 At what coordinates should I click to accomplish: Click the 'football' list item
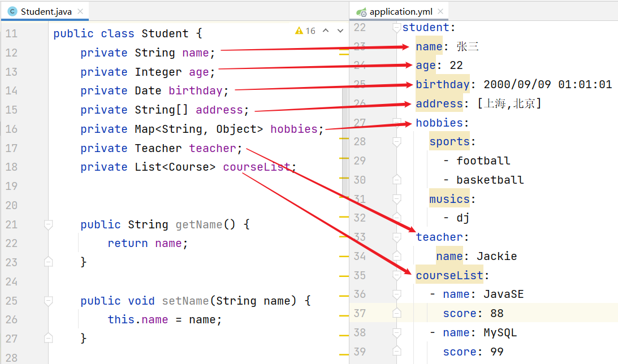483,161
